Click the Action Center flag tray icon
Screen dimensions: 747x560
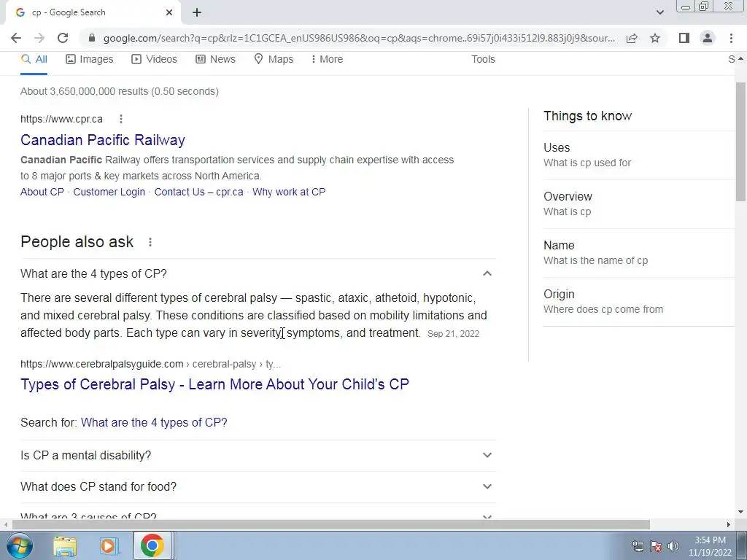pyautogui.click(x=656, y=546)
